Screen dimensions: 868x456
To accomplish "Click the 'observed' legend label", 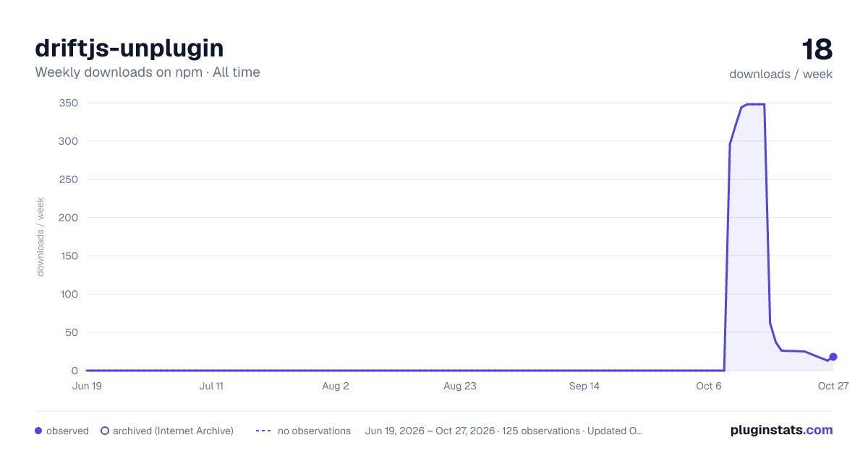I will (67, 431).
